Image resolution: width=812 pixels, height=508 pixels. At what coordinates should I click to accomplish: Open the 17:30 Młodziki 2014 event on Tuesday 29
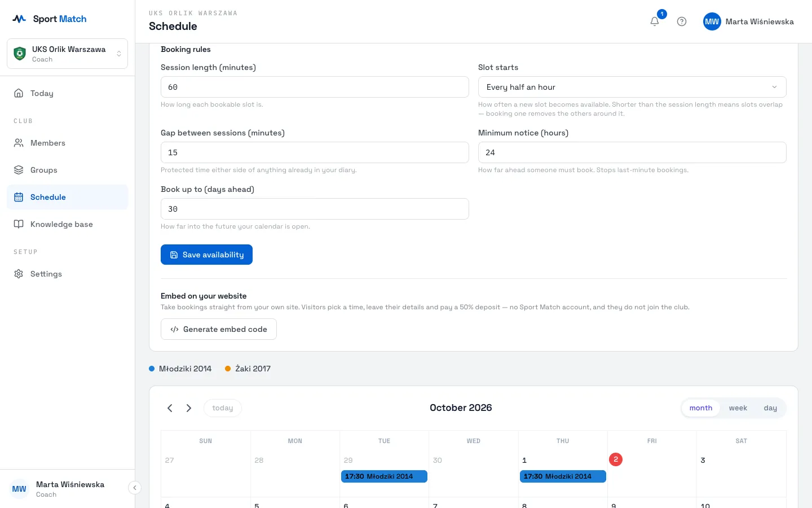[x=384, y=476]
